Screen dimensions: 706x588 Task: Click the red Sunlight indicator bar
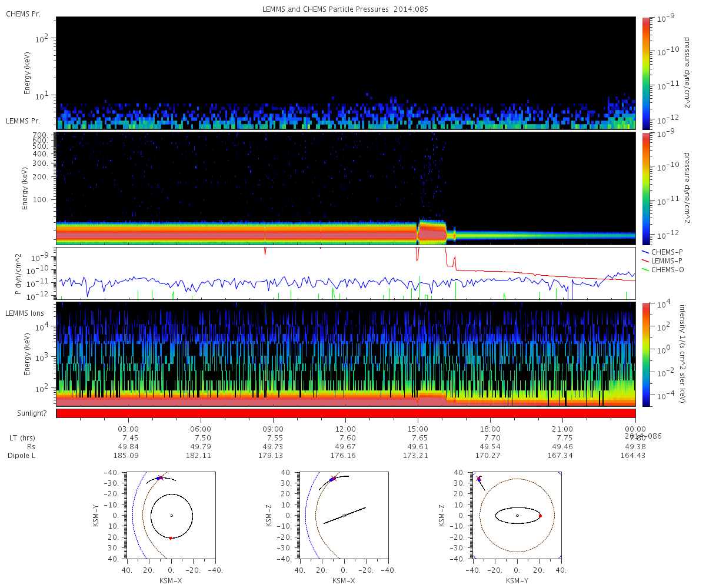point(346,413)
